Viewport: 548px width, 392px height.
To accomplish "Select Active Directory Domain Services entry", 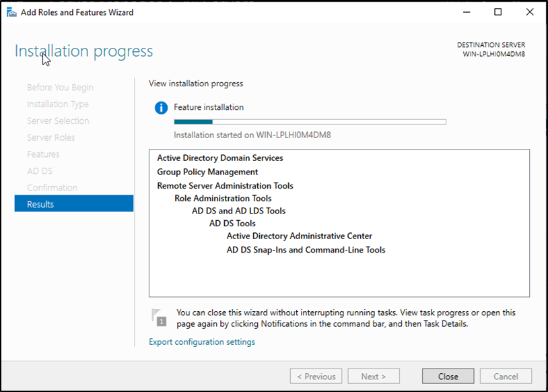I will (220, 158).
